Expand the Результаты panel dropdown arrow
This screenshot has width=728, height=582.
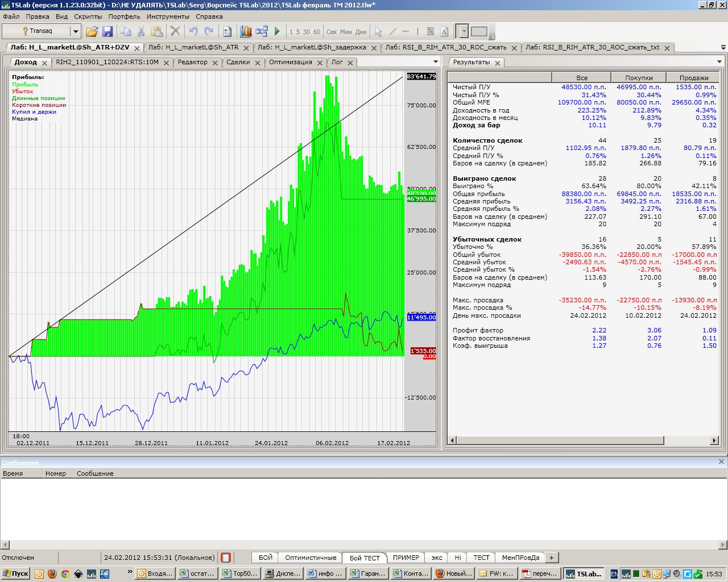(x=719, y=62)
